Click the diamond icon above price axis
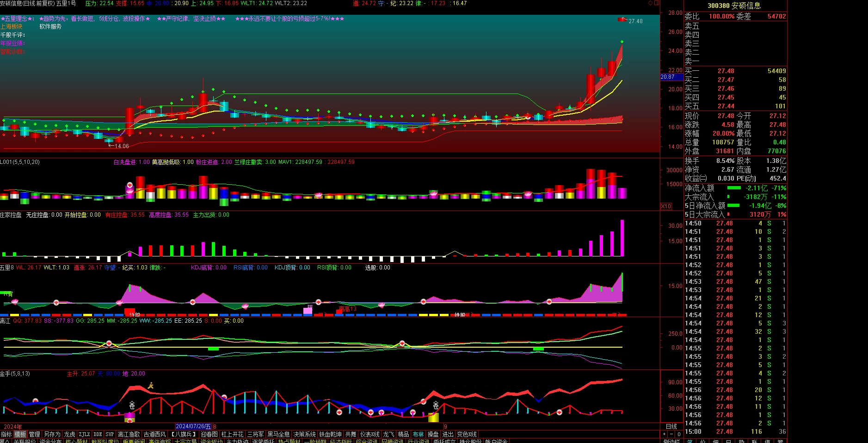 [650, 3]
